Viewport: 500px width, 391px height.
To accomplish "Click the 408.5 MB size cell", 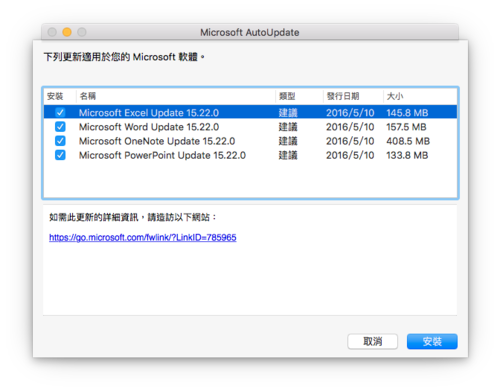I will pos(408,141).
